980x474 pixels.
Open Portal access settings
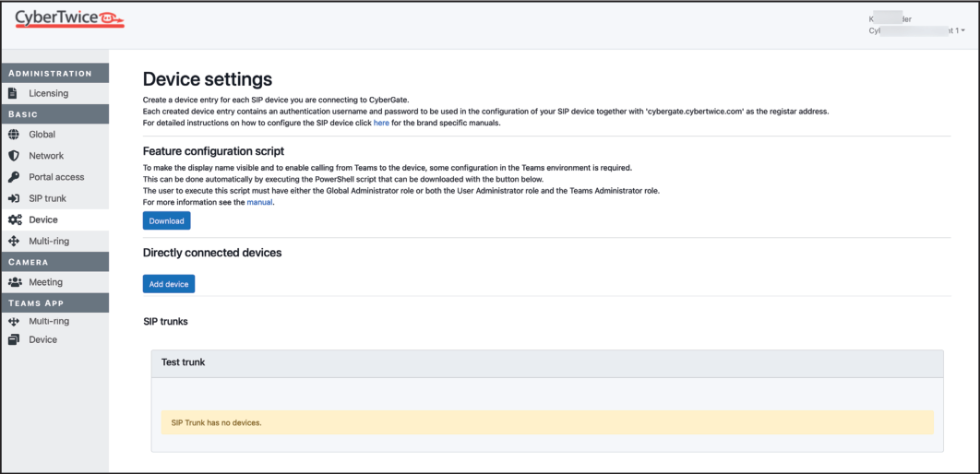[55, 177]
